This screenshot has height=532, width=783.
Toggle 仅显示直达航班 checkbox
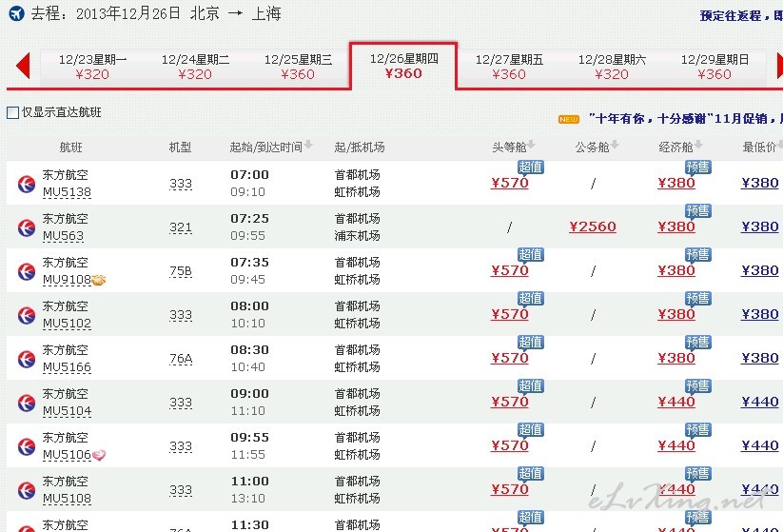click(13, 113)
